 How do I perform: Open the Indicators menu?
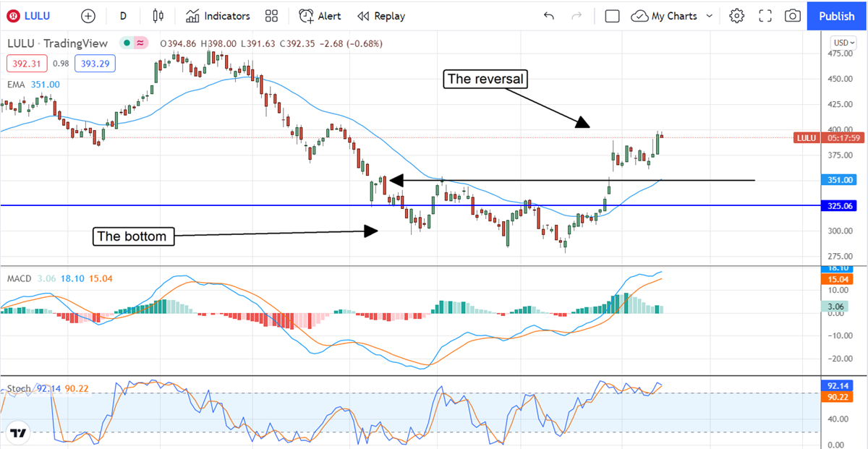point(218,16)
